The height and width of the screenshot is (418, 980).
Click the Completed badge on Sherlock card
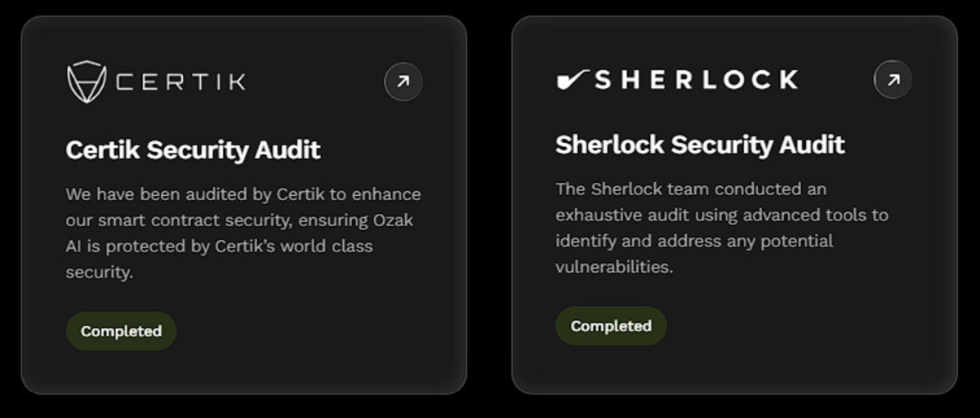[611, 326]
